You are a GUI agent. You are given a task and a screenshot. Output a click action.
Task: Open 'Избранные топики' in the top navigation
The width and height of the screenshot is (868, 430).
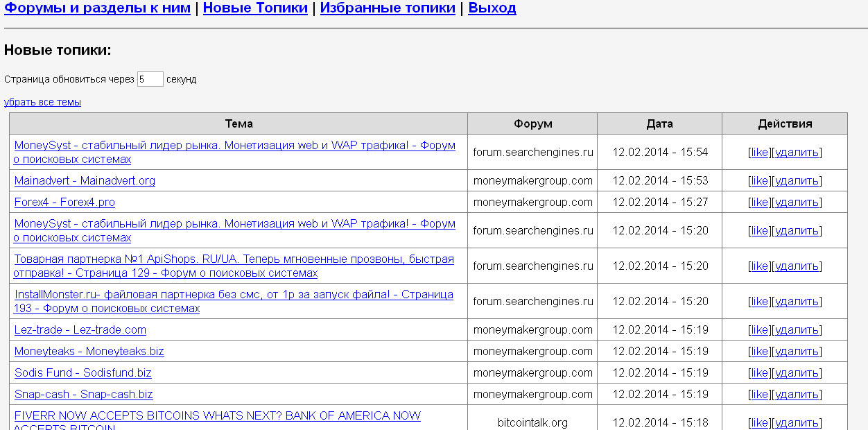coord(388,8)
